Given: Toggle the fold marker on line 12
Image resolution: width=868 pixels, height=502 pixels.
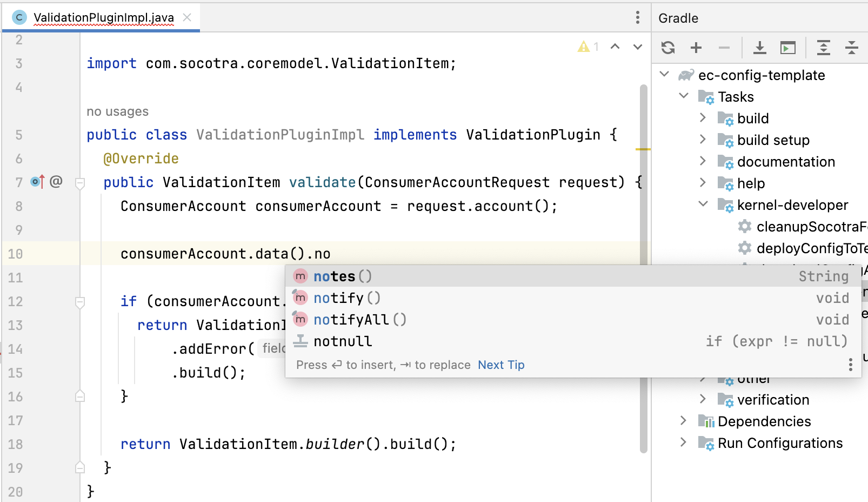Looking at the screenshot, I should [x=80, y=302].
